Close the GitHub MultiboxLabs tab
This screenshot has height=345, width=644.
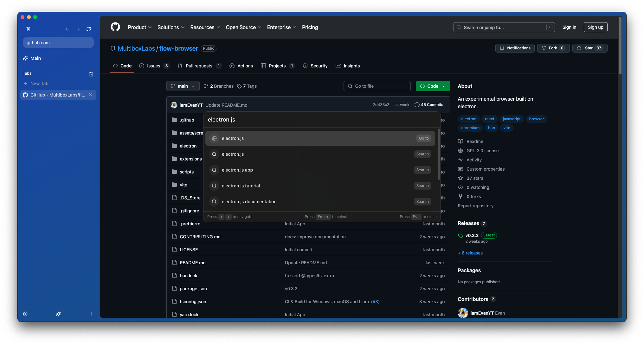[91, 95]
